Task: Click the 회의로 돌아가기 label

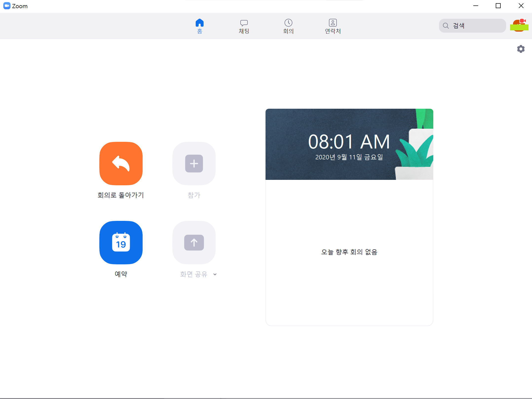Action: 121,195
